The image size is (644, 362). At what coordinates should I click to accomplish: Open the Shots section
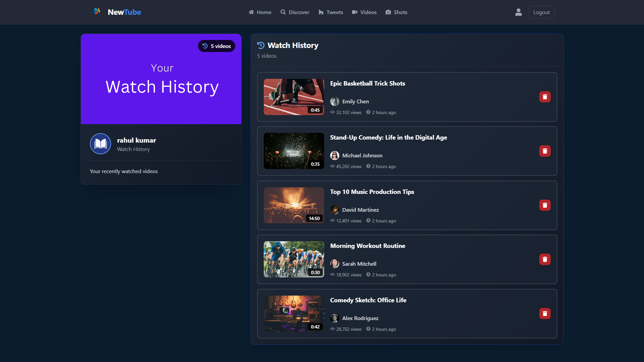(x=396, y=12)
